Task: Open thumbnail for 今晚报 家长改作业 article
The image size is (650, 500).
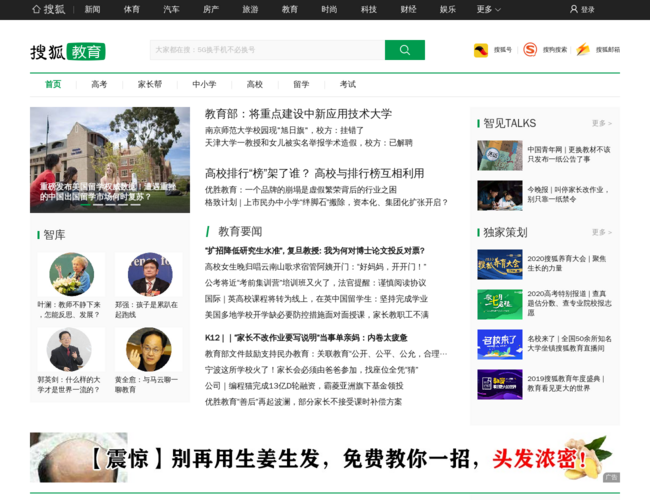Action: point(500,195)
